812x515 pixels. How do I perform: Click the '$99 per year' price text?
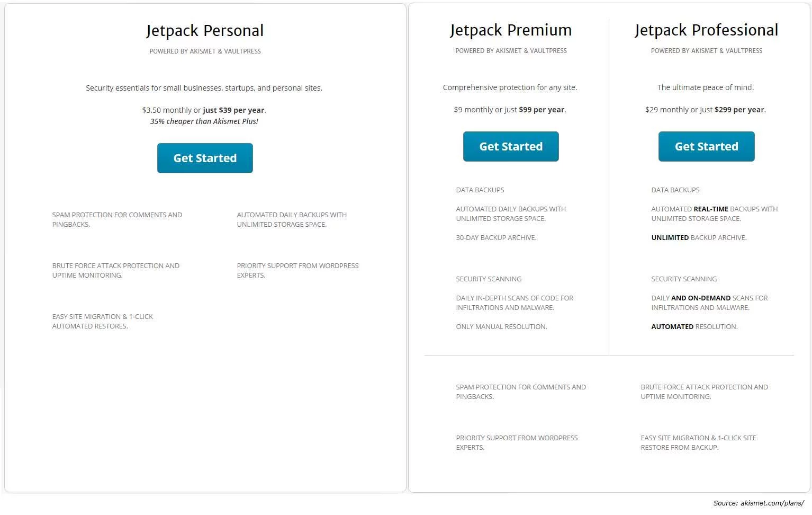542,110
